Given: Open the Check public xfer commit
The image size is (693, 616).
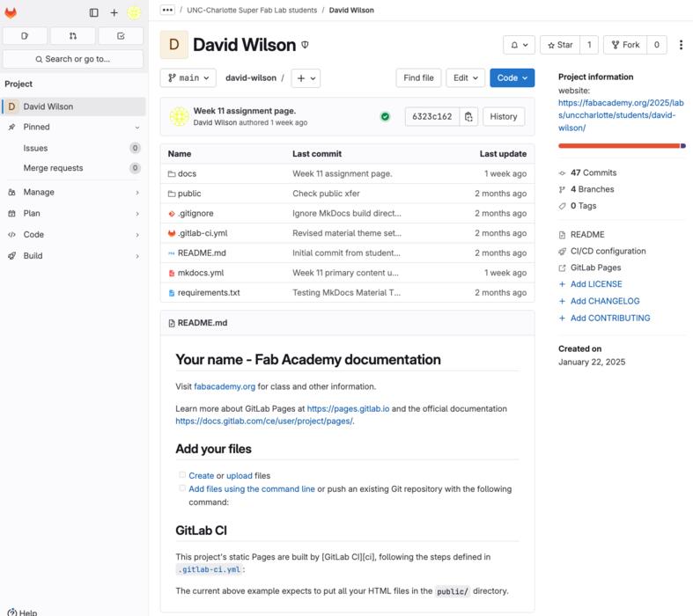Looking at the screenshot, I should (x=326, y=194).
